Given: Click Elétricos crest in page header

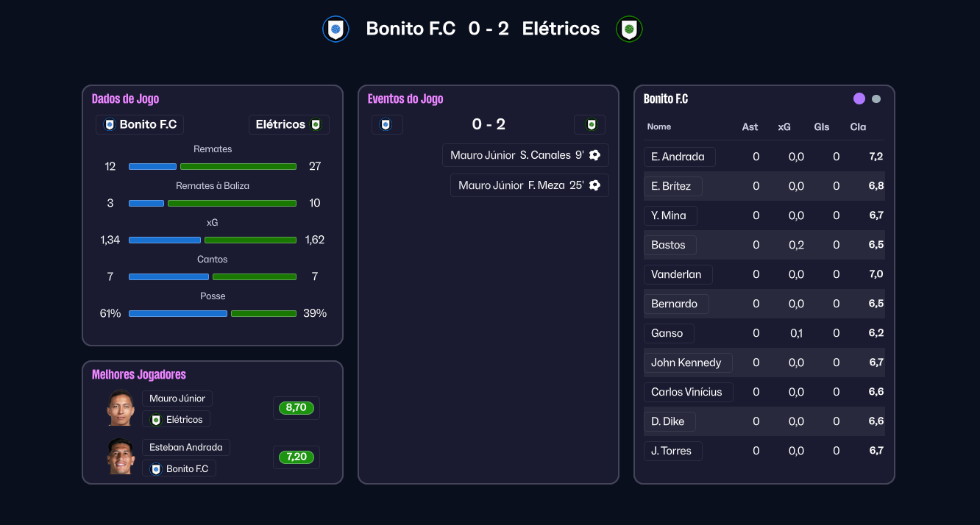Looking at the screenshot, I should tap(629, 29).
